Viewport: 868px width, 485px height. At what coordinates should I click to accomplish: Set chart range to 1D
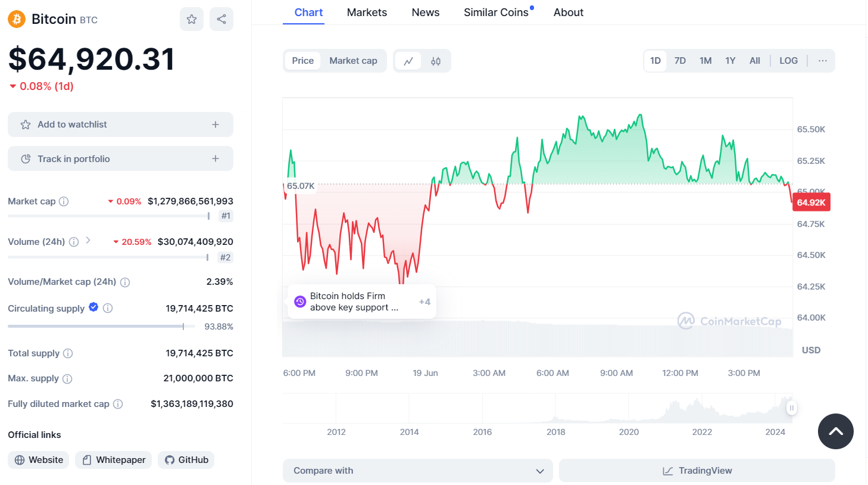(655, 61)
